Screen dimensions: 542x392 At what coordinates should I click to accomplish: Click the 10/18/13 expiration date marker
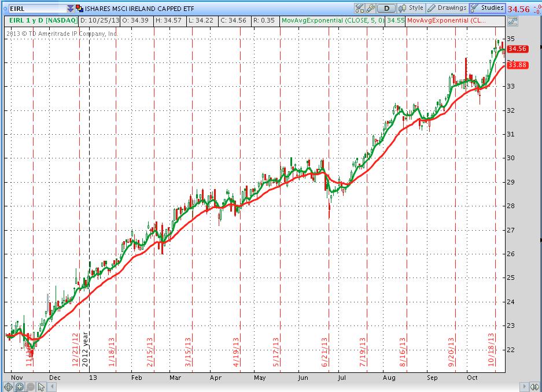(x=491, y=350)
